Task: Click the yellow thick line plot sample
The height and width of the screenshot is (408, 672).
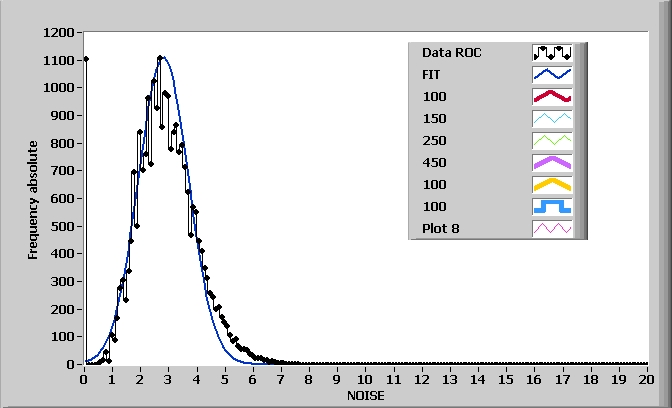Action: [552, 184]
